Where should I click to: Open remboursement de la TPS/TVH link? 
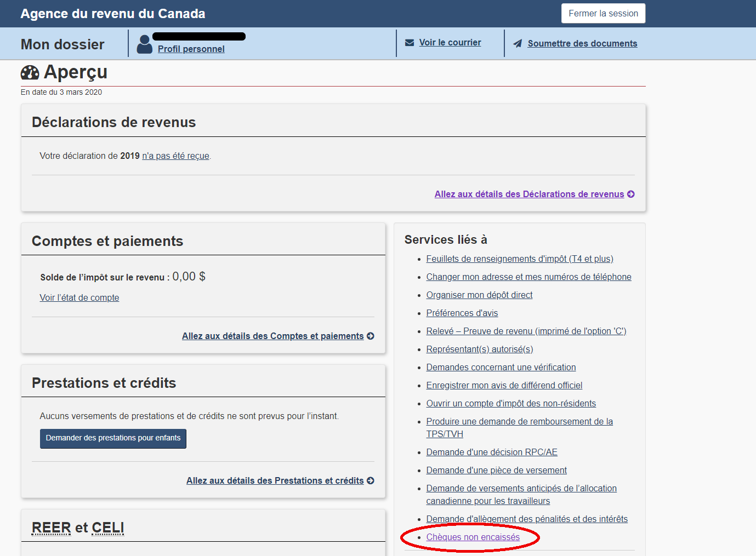click(520, 428)
